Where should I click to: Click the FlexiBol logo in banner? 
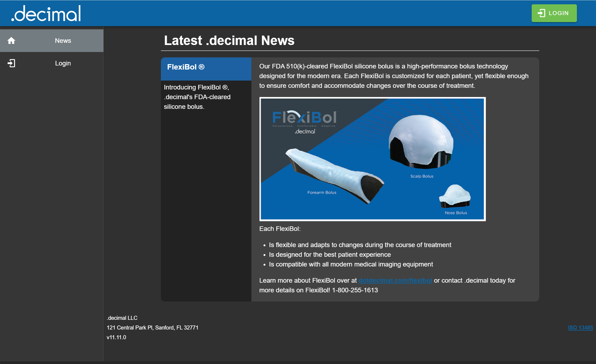tap(305, 118)
